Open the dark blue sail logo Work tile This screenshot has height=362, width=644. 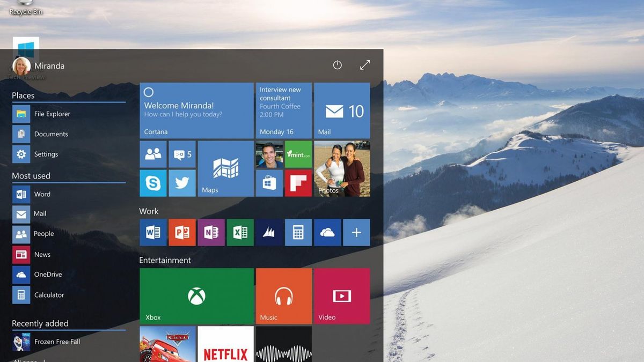pos(269,232)
